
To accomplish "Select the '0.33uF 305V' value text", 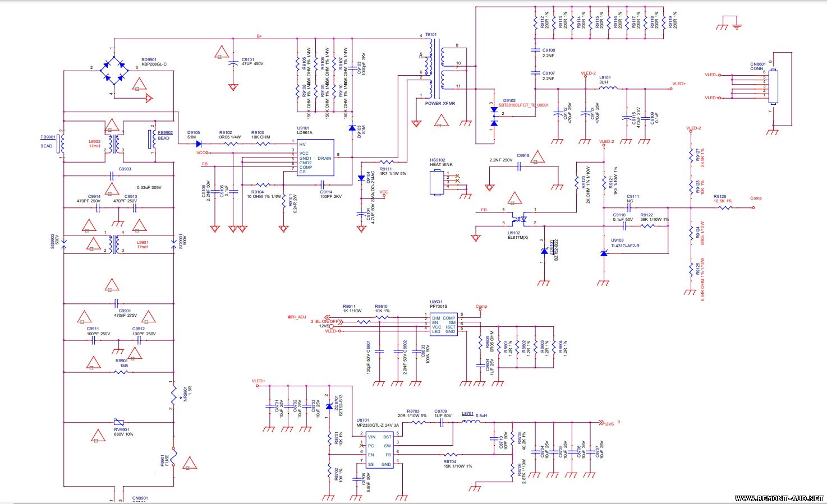I will tap(149, 187).
